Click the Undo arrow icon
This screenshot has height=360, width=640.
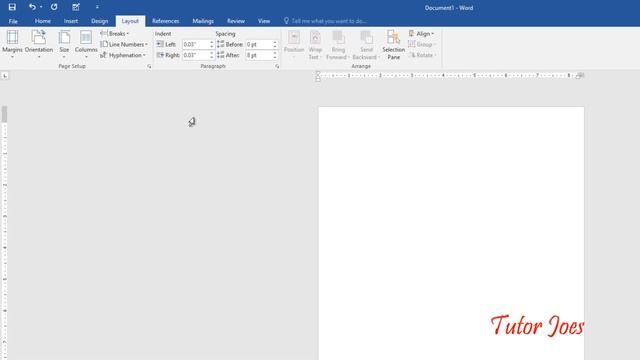pyautogui.click(x=32, y=7)
